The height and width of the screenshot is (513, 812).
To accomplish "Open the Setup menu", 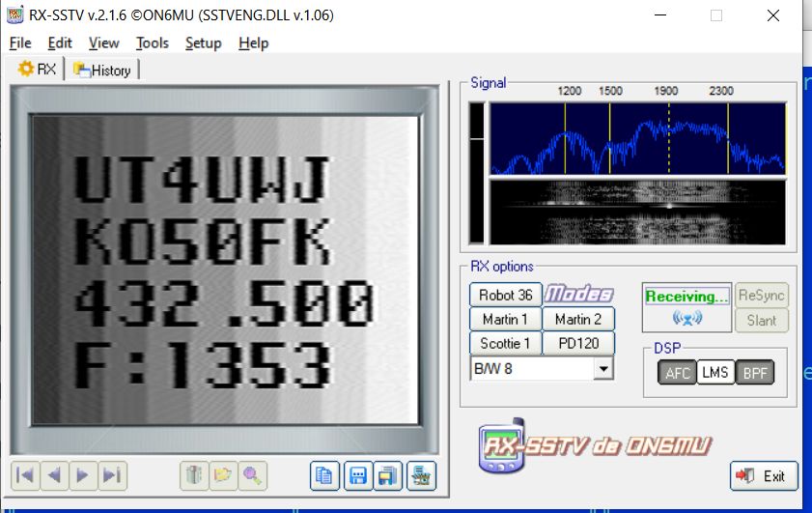I will pyautogui.click(x=203, y=43).
